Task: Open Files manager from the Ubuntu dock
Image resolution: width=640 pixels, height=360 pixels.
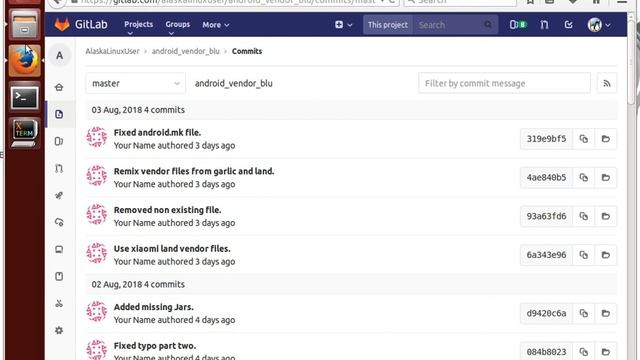Action: tap(24, 24)
